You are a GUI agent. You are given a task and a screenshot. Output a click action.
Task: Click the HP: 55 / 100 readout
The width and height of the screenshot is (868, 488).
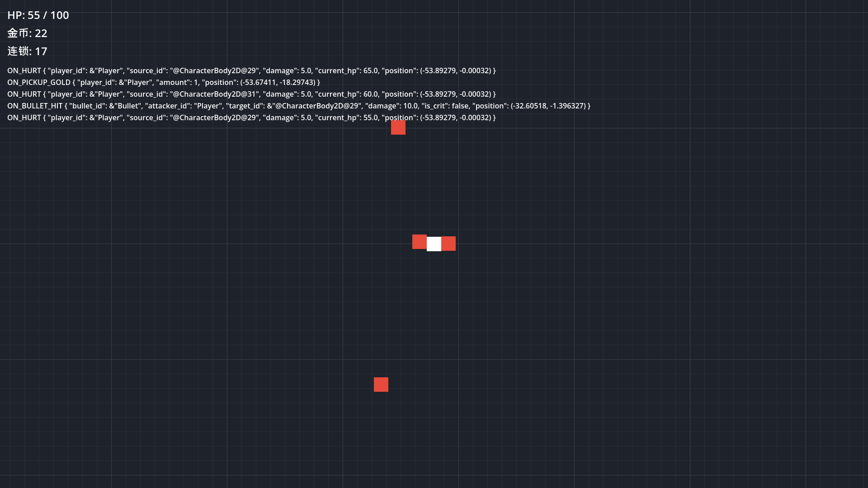coord(38,15)
